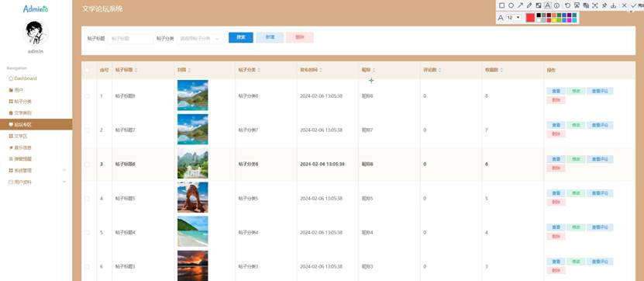Click 修改 for row 帖子标题7
Image resolution: width=644 pixels, height=281 pixels.
coord(576,126)
